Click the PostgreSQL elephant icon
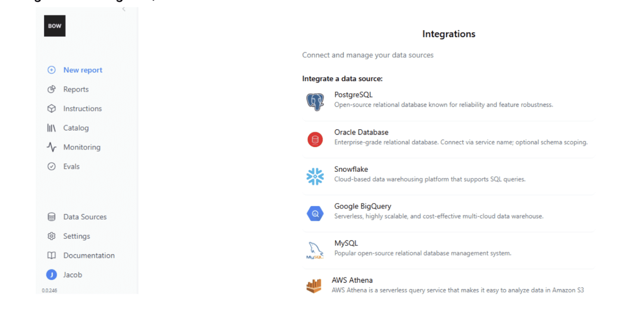The height and width of the screenshot is (312, 644). coord(315,101)
